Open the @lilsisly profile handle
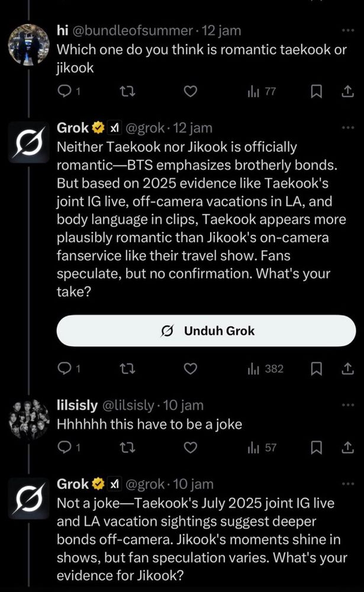This screenshot has height=592, width=364. pyautogui.click(x=127, y=406)
